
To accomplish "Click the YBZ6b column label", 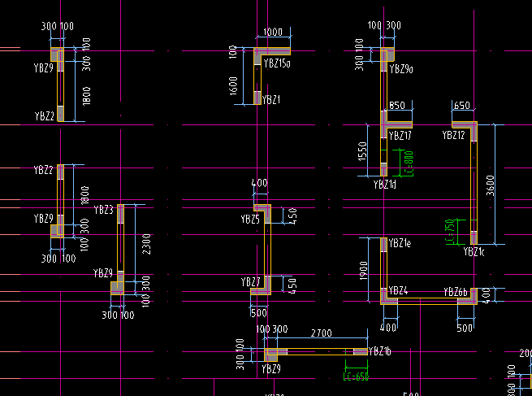I will coord(456,292).
